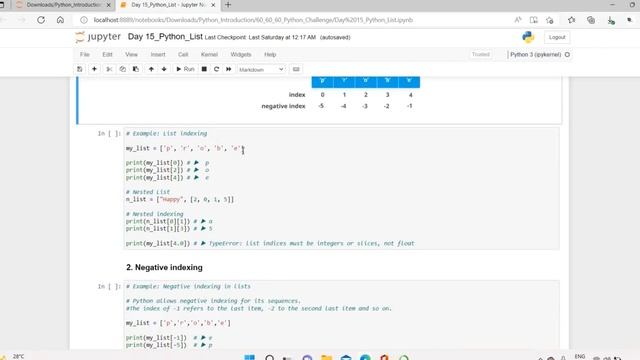Open the Edit menu
The width and height of the screenshot is (640, 360).
(107, 55)
